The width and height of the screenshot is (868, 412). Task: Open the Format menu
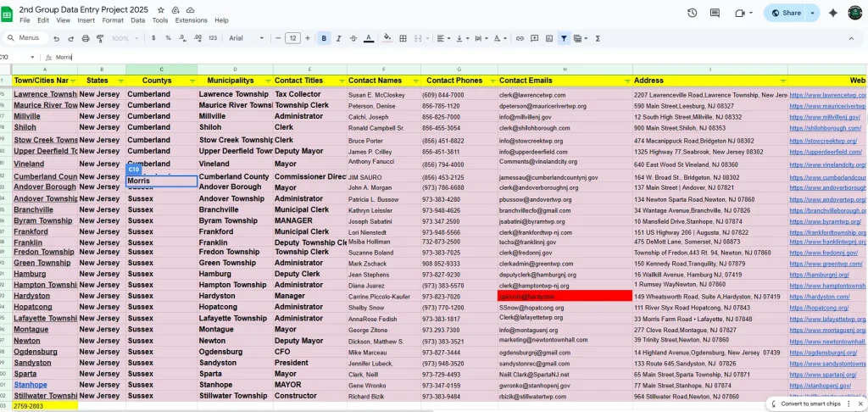pyautogui.click(x=112, y=20)
